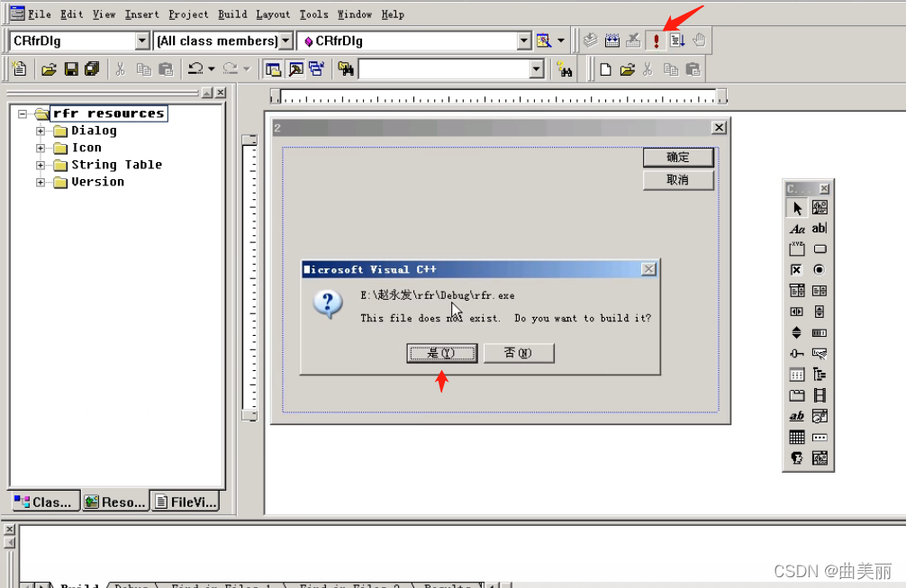Select the Picture control tool
This screenshot has width=906, height=588.
pos(820,208)
